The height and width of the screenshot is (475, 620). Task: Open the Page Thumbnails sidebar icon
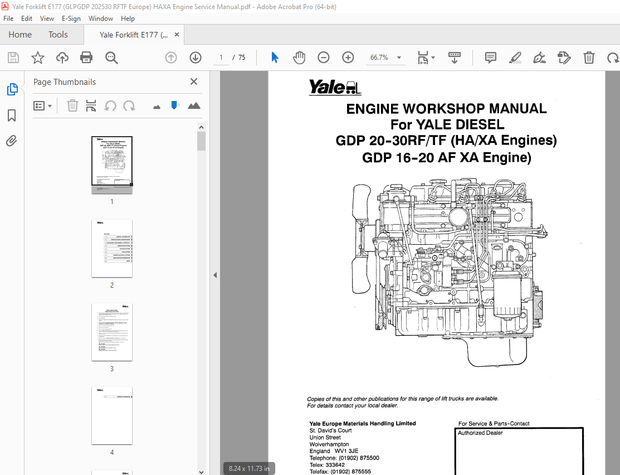12,89
